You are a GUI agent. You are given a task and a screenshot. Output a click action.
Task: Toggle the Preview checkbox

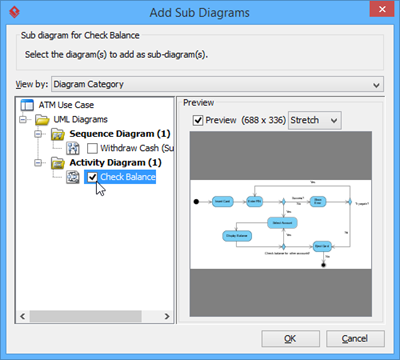(x=198, y=120)
